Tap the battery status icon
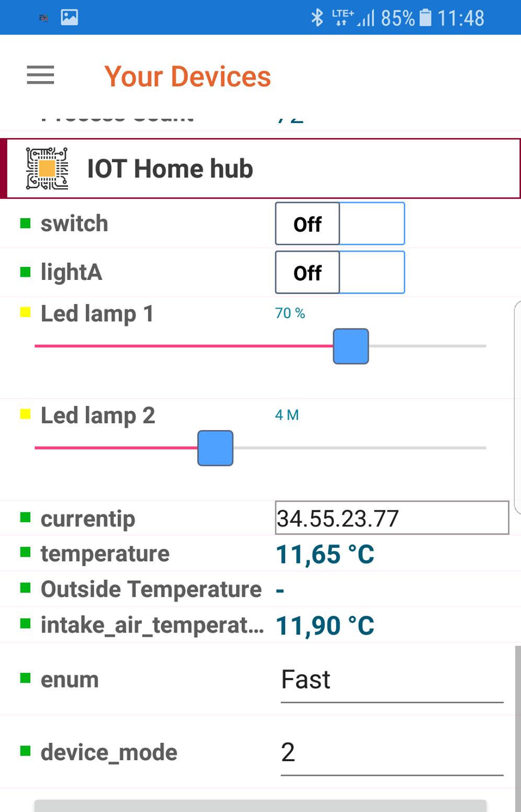 pos(426,17)
